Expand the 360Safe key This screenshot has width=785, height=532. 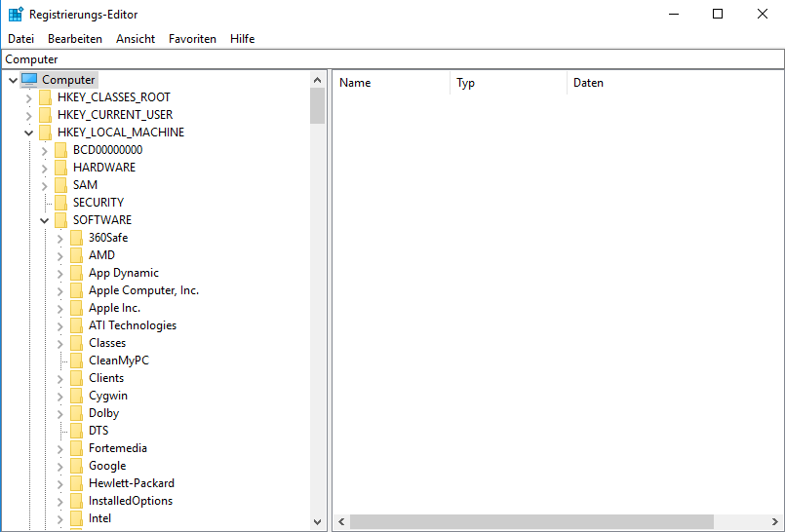(x=59, y=238)
